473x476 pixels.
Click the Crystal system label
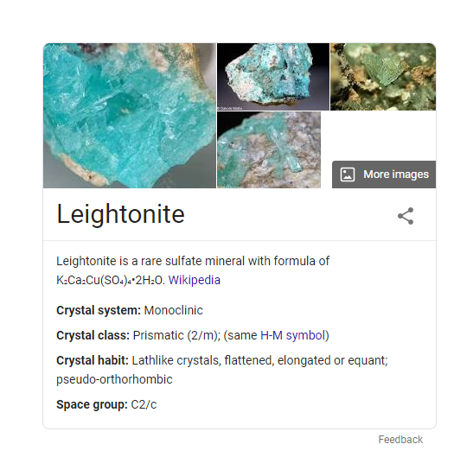coord(99,310)
